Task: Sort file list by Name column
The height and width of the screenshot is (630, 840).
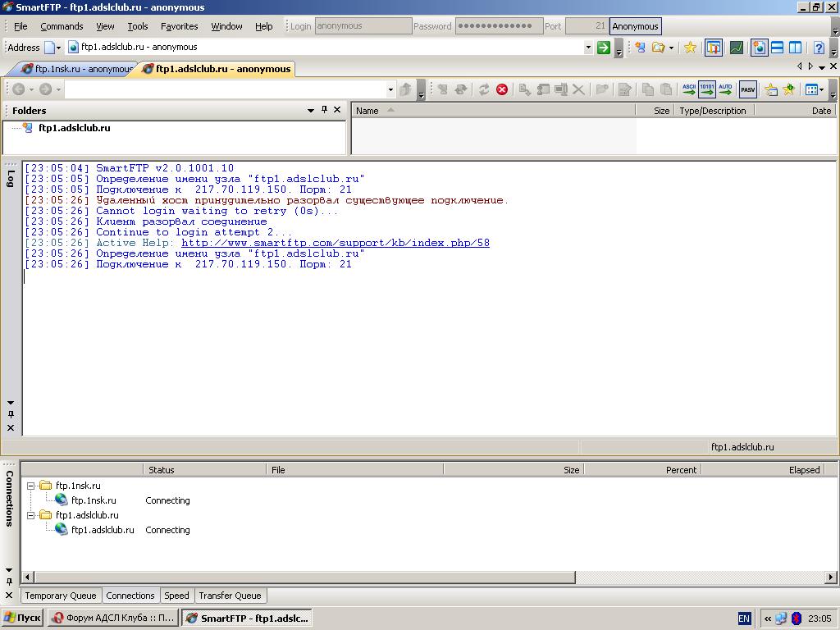Action: point(493,111)
